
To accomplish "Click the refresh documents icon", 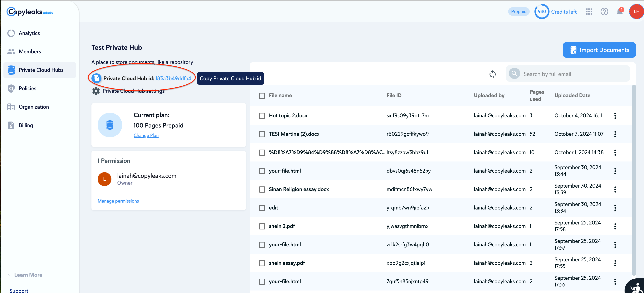I will point(492,74).
